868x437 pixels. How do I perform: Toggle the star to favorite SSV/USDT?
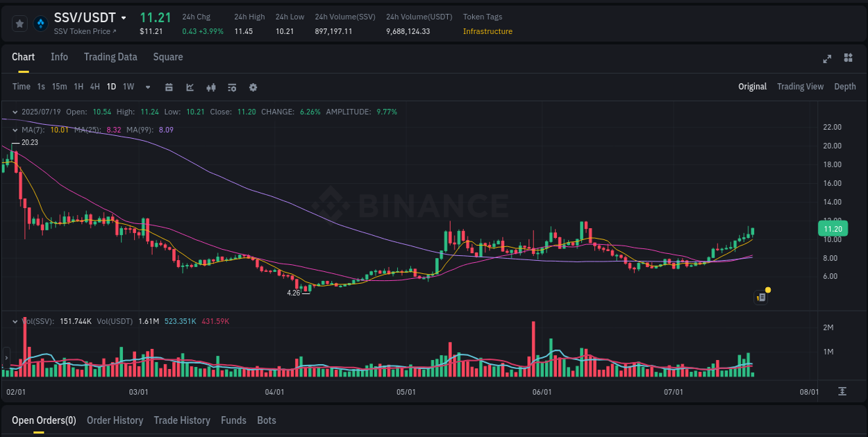[20, 23]
